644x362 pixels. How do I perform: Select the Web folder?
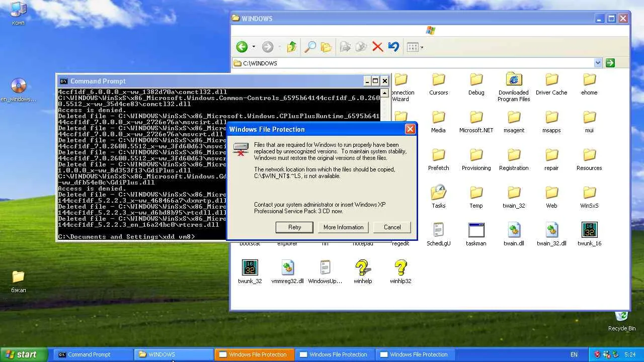[551, 197]
